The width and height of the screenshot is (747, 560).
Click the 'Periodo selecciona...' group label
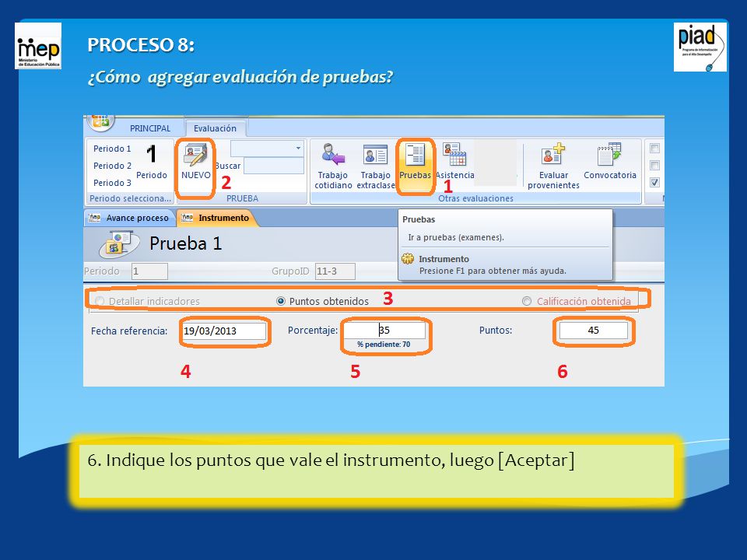tap(130, 198)
